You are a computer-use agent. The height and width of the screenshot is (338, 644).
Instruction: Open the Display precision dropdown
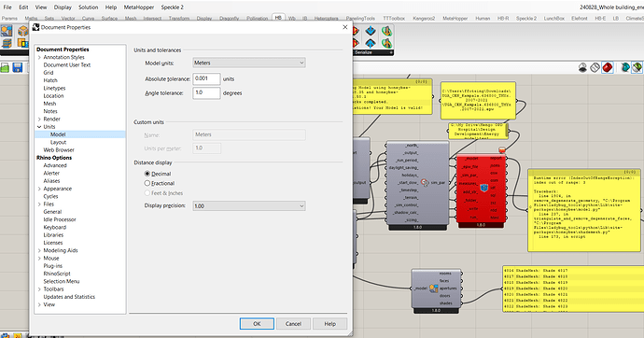coord(249,205)
